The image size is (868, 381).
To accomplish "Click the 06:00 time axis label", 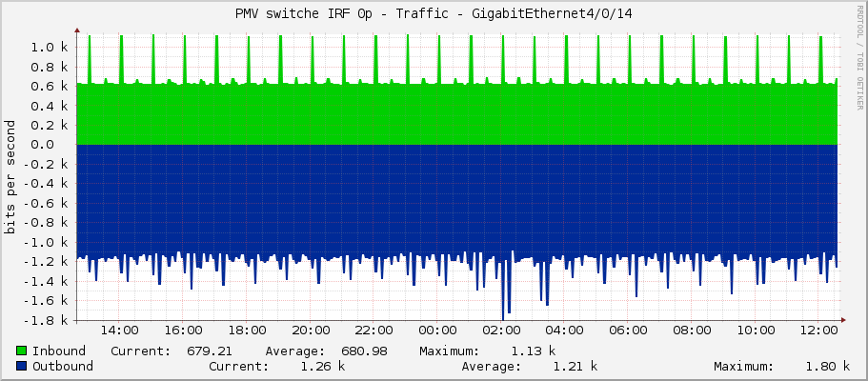I will coord(628,331).
